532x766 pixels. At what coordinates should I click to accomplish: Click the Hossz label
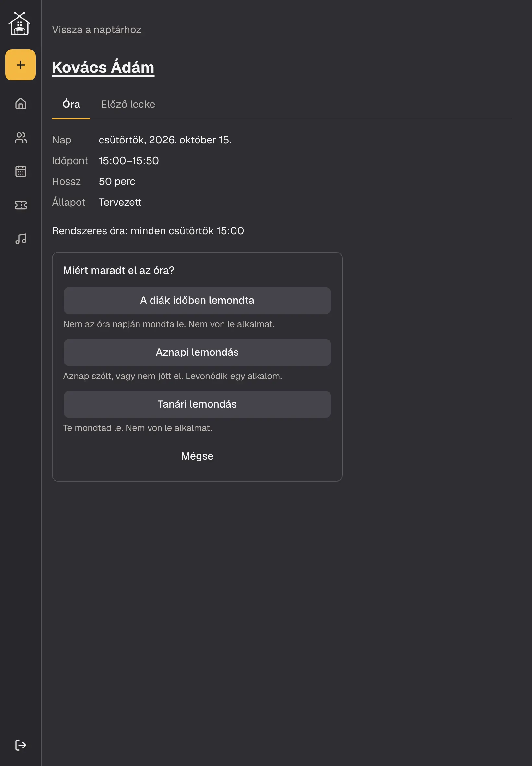point(66,182)
